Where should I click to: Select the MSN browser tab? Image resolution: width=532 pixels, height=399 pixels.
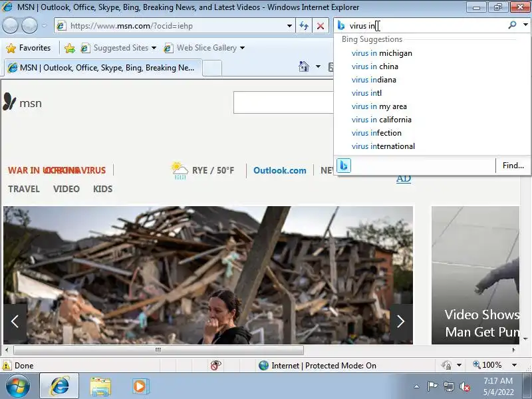pyautogui.click(x=103, y=68)
